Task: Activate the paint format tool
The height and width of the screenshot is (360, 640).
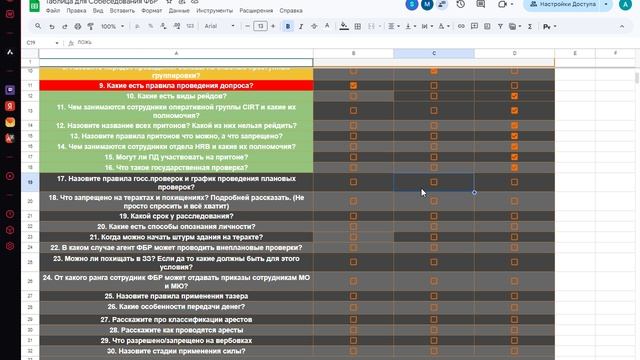Action: point(91,26)
